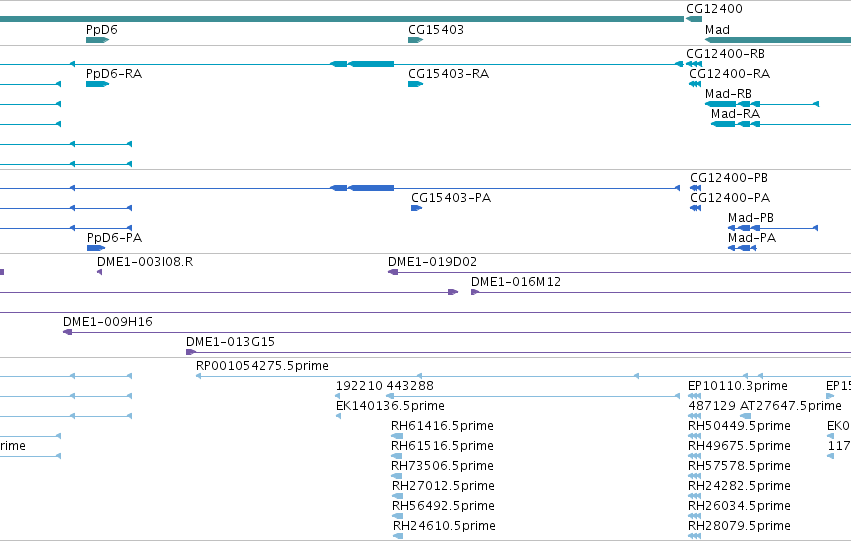Open clone DME1-013G15
Image resolution: width=851 pixels, height=541 pixels.
coord(230,342)
